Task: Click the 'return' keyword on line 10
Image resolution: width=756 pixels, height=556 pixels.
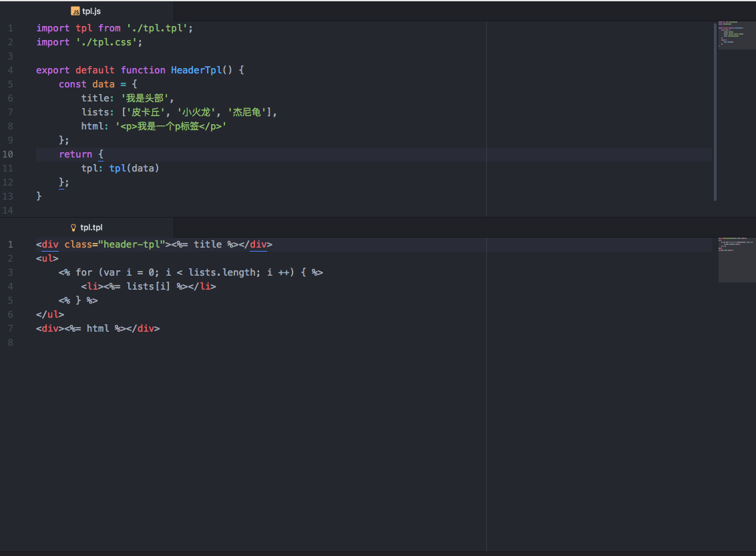Action: coord(75,154)
